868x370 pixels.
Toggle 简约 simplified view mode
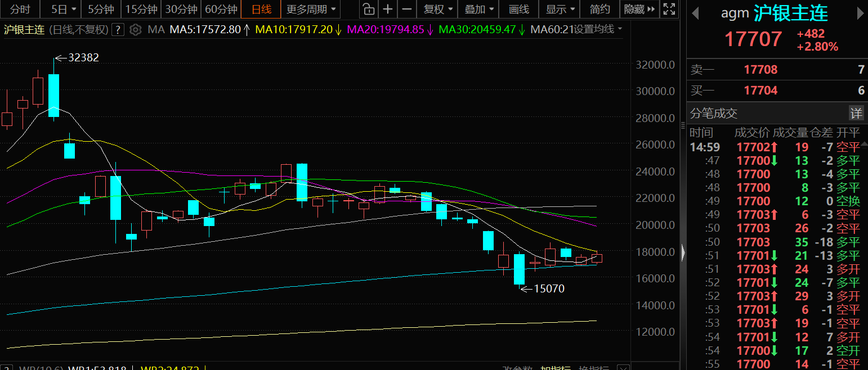coord(599,9)
